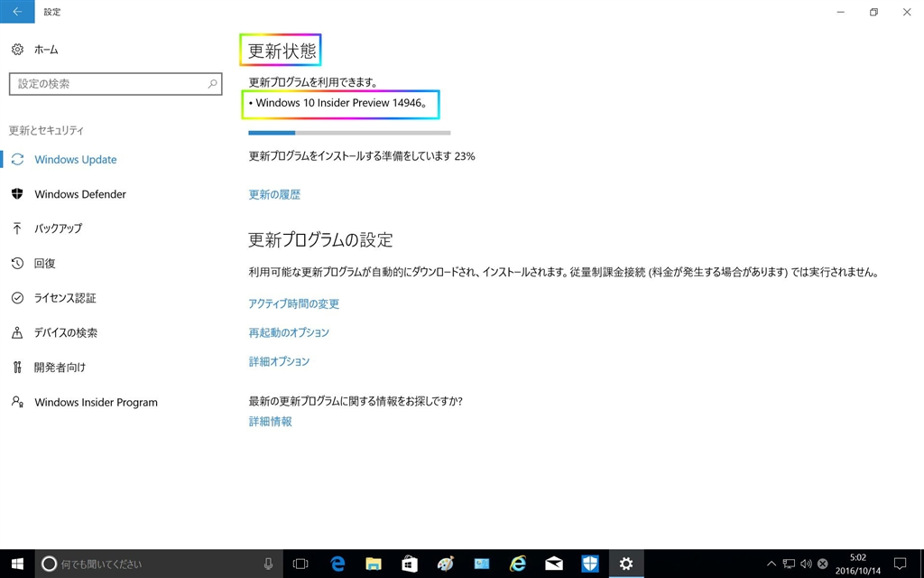Open Action Center notifications icon
924x578 pixels.
click(900, 564)
